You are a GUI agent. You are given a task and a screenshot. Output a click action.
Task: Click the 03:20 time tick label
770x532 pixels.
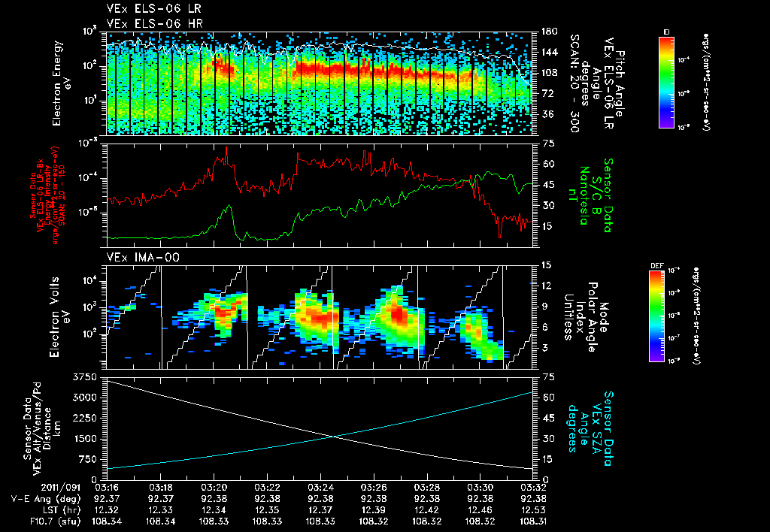(214, 488)
